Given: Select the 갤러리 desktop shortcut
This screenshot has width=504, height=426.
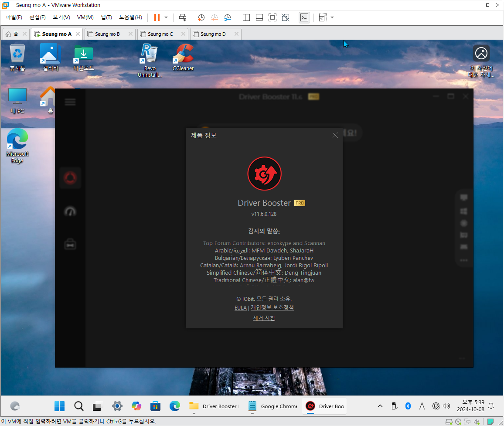Looking at the screenshot, I should click(x=51, y=57).
